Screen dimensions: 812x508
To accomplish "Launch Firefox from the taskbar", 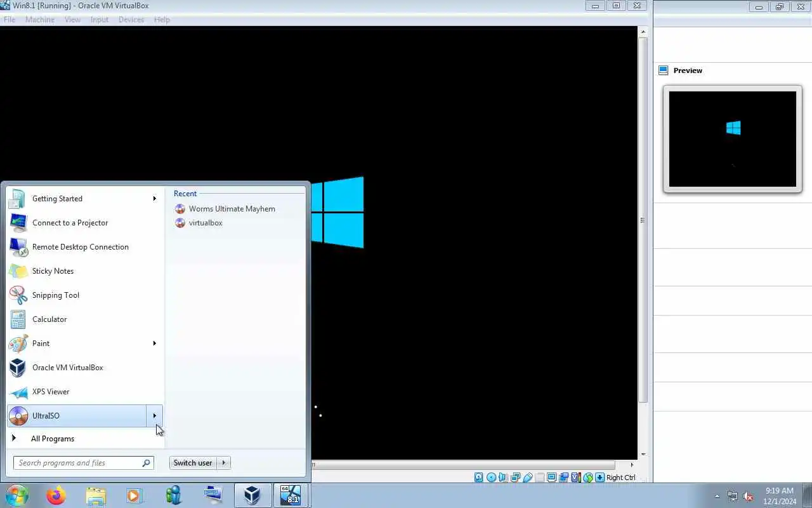I will click(56, 495).
